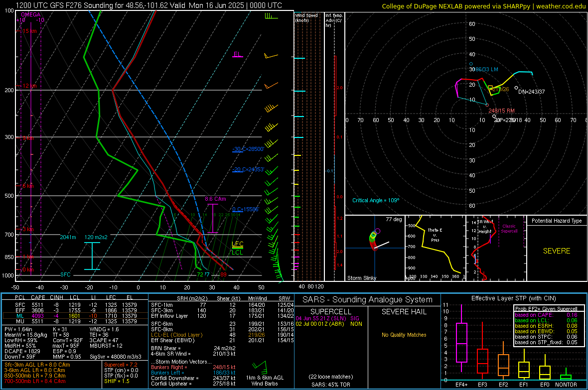588x390 pixels.
Task: Click the 8.6 C/km lapse rate label
Action: click(x=215, y=199)
